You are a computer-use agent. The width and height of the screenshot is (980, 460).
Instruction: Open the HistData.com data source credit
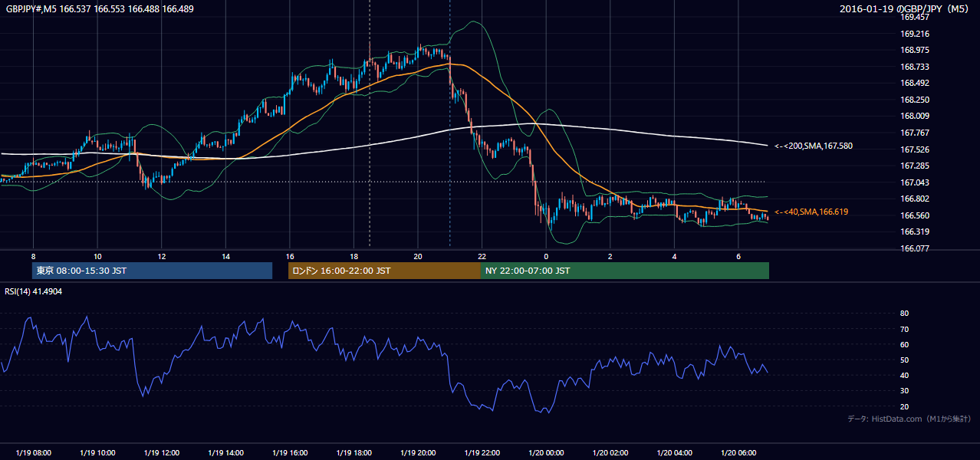pos(909,419)
